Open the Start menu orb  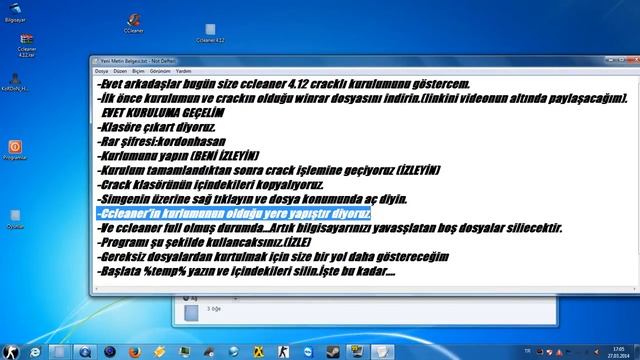point(11,351)
